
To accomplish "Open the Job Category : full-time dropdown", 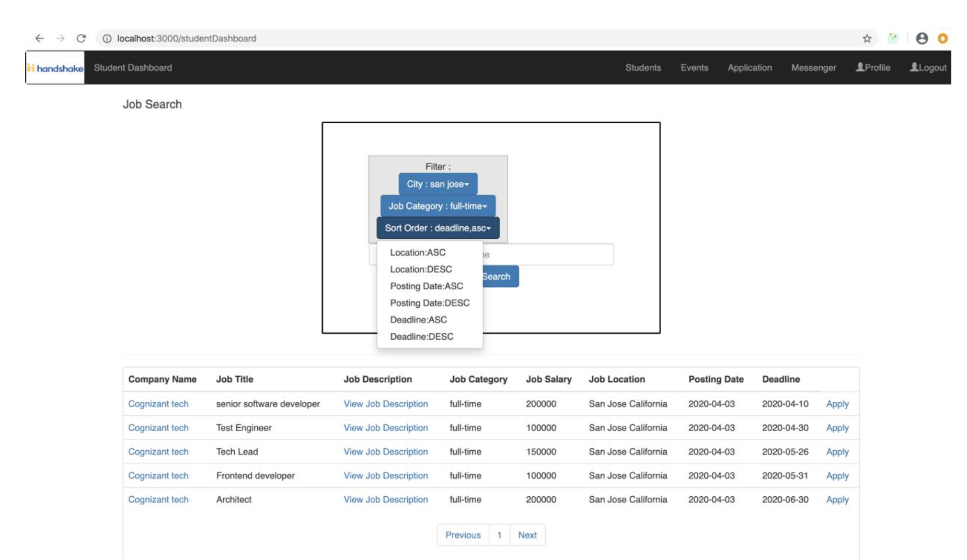I will pyautogui.click(x=438, y=206).
